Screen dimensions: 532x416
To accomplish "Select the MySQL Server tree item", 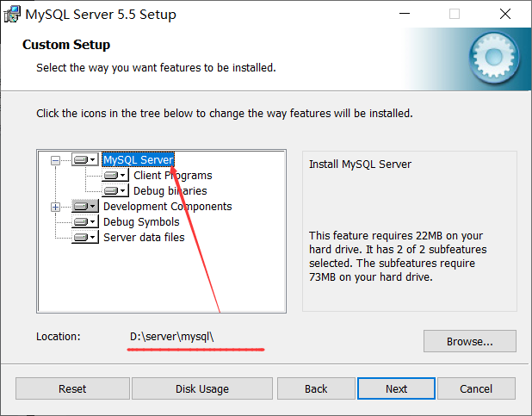I will tap(139, 159).
